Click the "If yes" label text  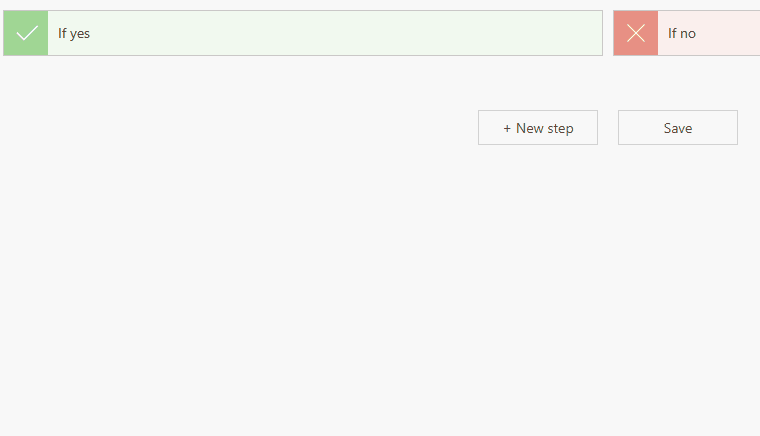74,33
